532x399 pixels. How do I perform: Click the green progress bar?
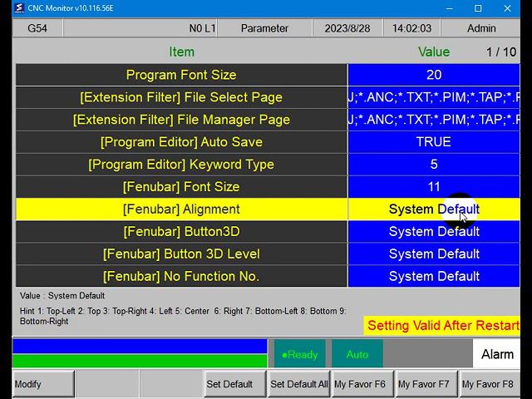point(140,361)
